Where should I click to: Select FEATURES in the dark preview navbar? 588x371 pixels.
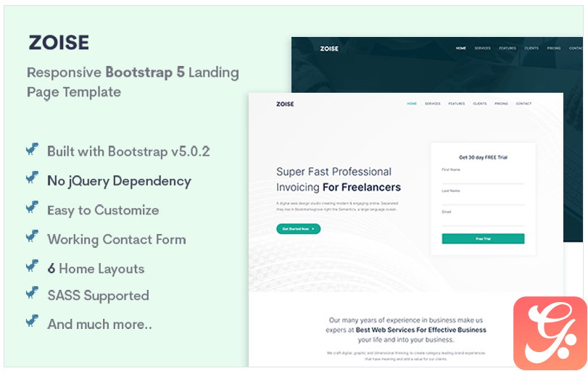[x=508, y=48]
